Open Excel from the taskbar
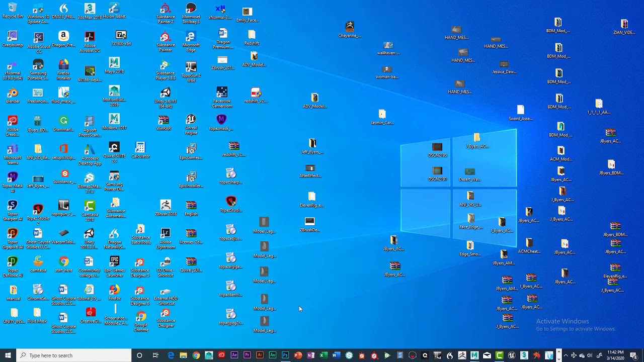 (x=324, y=355)
